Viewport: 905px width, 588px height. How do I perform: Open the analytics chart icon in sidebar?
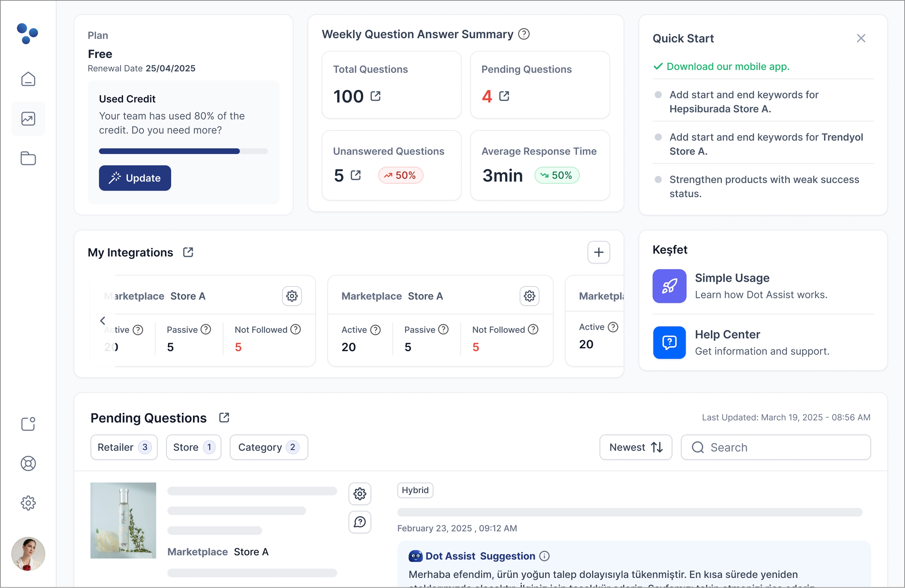pos(28,119)
